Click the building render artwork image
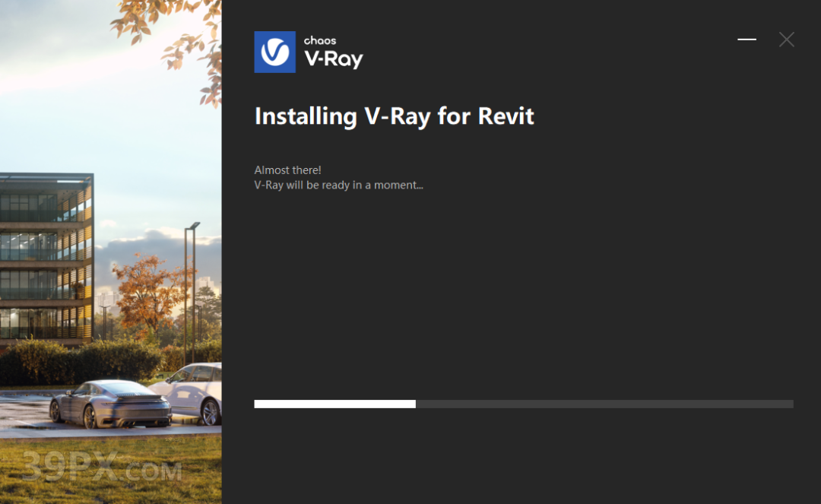Image resolution: width=821 pixels, height=504 pixels. click(x=110, y=252)
